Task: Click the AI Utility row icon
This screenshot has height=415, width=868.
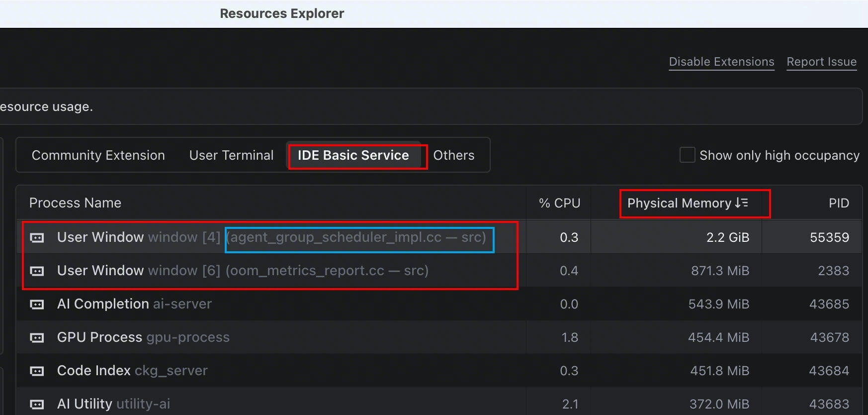Action: point(37,405)
